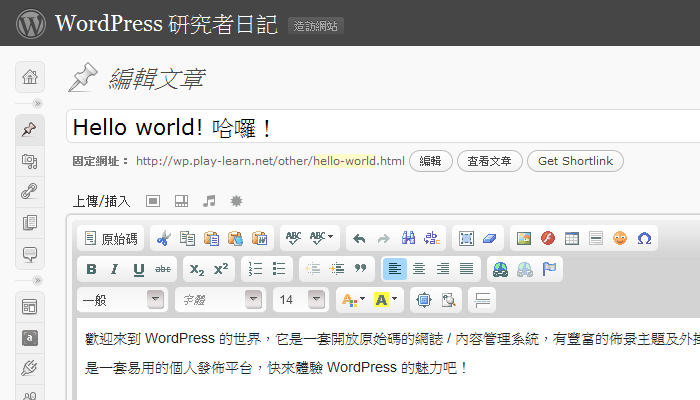Viewport: 700px width, 400px height.
Task: Toggle bulleted list
Action: [x=279, y=269]
